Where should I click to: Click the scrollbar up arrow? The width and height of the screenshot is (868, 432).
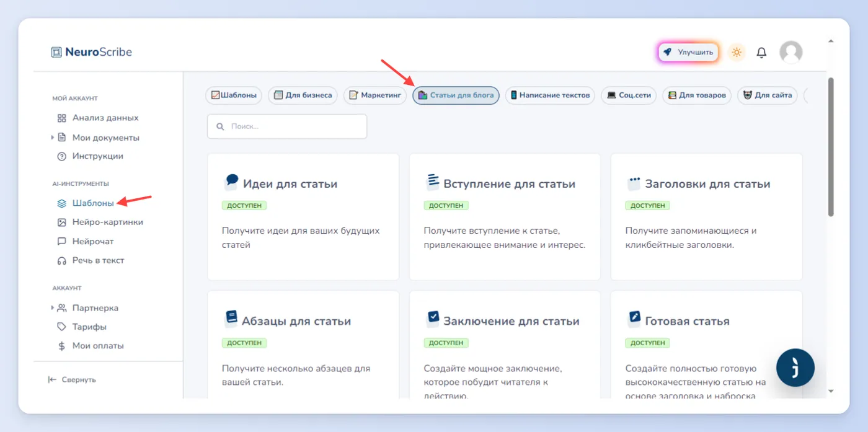point(831,42)
